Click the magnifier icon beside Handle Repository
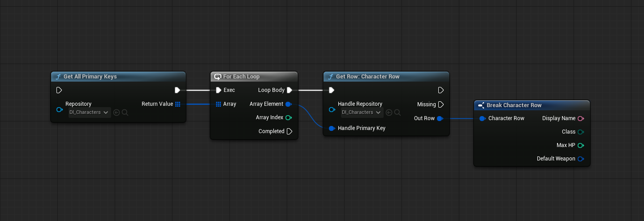The image size is (644, 221). [398, 113]
